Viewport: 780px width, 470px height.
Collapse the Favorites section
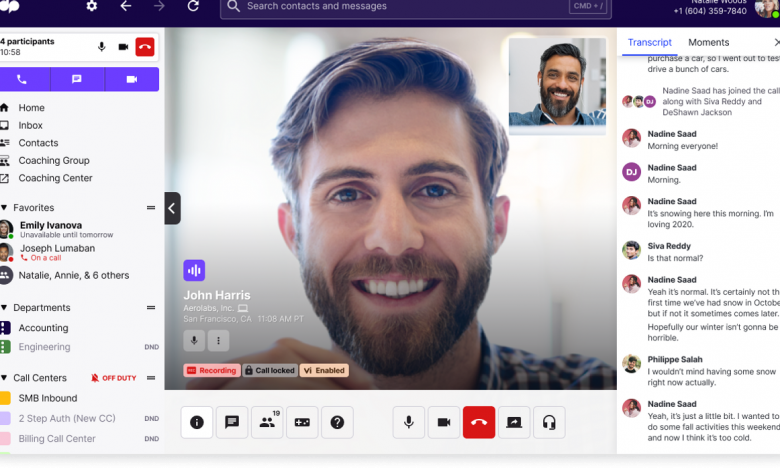[x=4, y=208]
